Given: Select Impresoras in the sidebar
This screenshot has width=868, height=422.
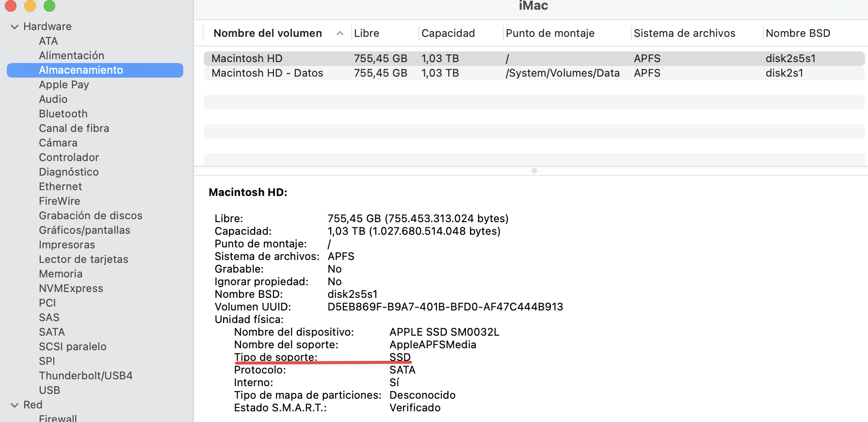Looking at the screenshot, I should point(67,245).
